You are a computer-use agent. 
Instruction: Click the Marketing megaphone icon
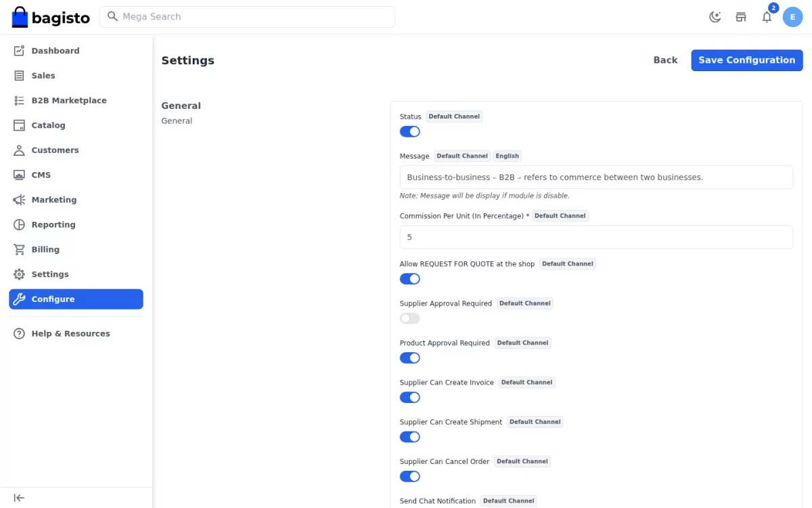click(19, 200)
